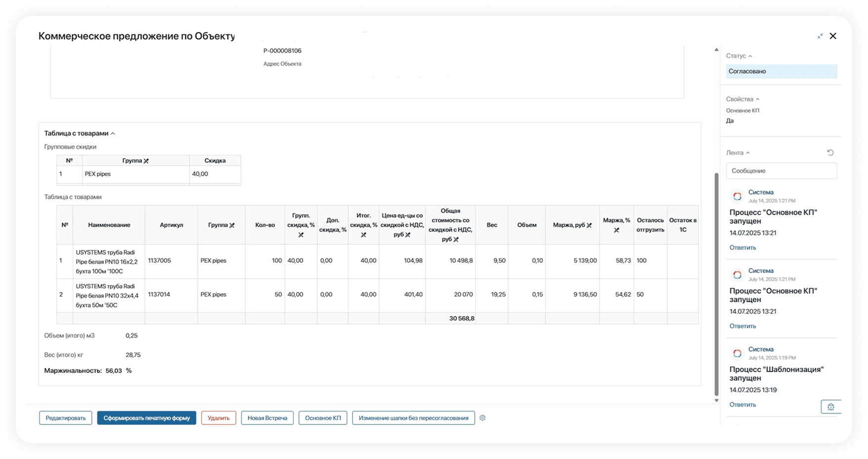Open the gear settings next to action buttons
This screenshot has height=459, width=868.
(x=482, y=418)
